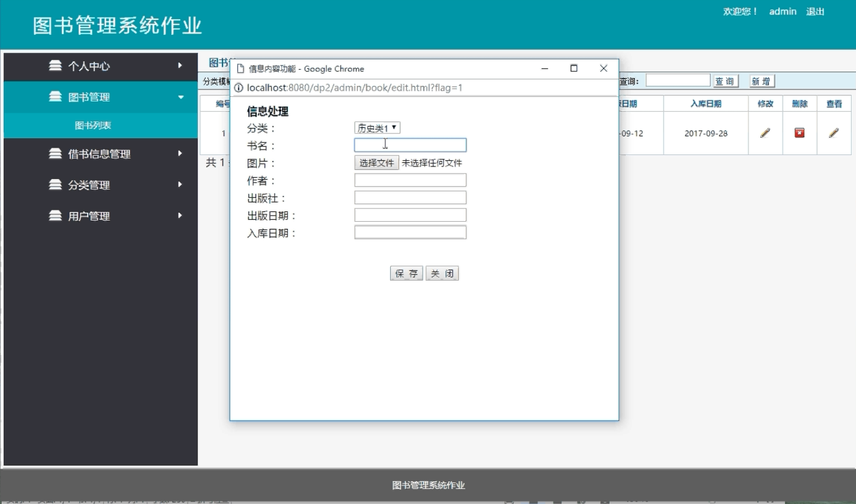Viewport: 856px width, 504px height.
Task: Open the 分类 dropdown showing 历史类1
Action: [x=377, y=128]
